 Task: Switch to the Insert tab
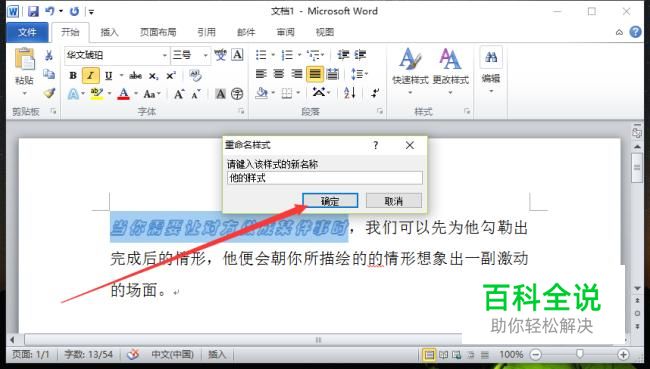coord(109,32)
